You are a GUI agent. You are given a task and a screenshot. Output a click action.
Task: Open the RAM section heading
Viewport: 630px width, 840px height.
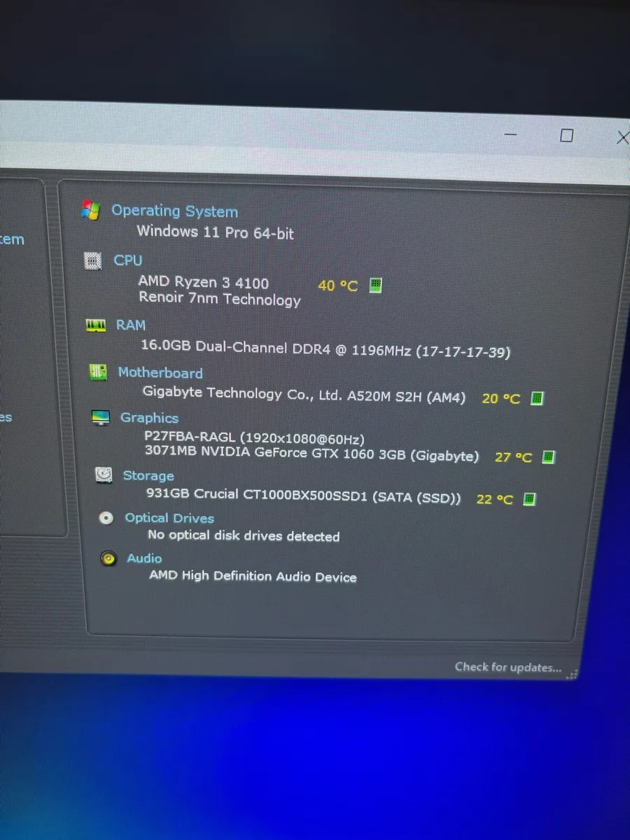131,325
